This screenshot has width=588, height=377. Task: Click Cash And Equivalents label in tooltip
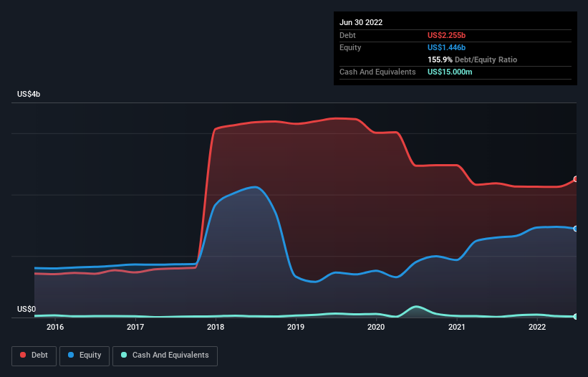click(377, 72)
